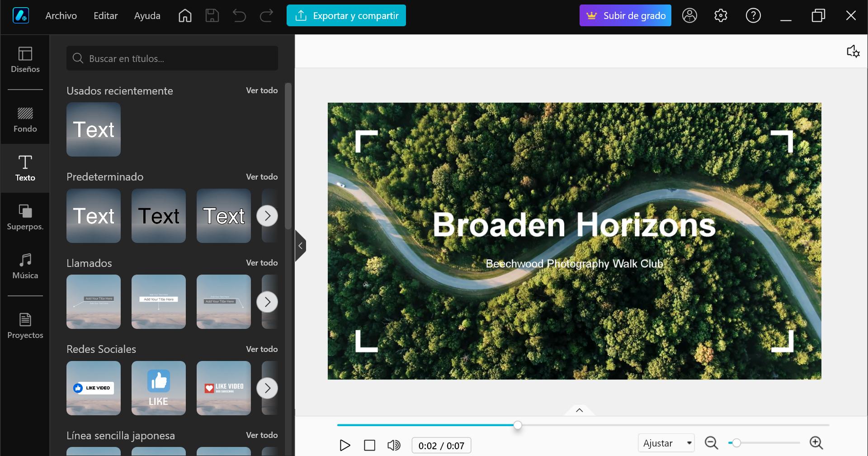Click the app logo icon
The width and height of the screenshot is (868, 456).
(x=21, y=15)
